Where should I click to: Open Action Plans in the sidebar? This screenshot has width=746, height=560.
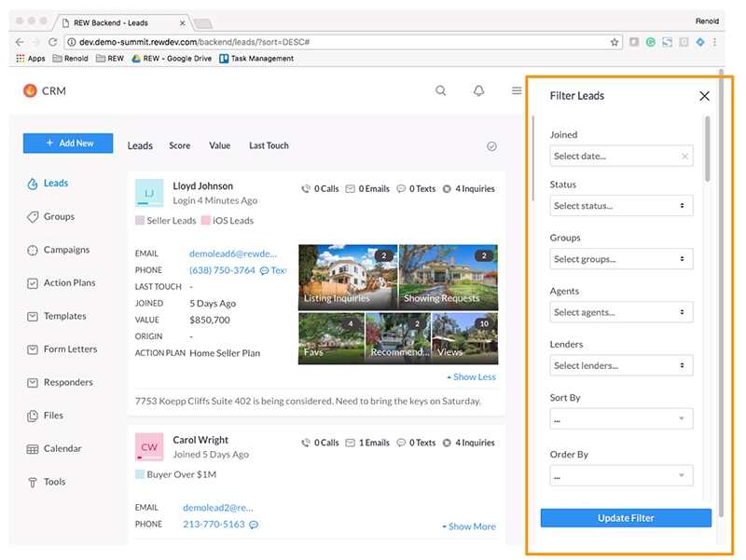(x=61, y=283)
